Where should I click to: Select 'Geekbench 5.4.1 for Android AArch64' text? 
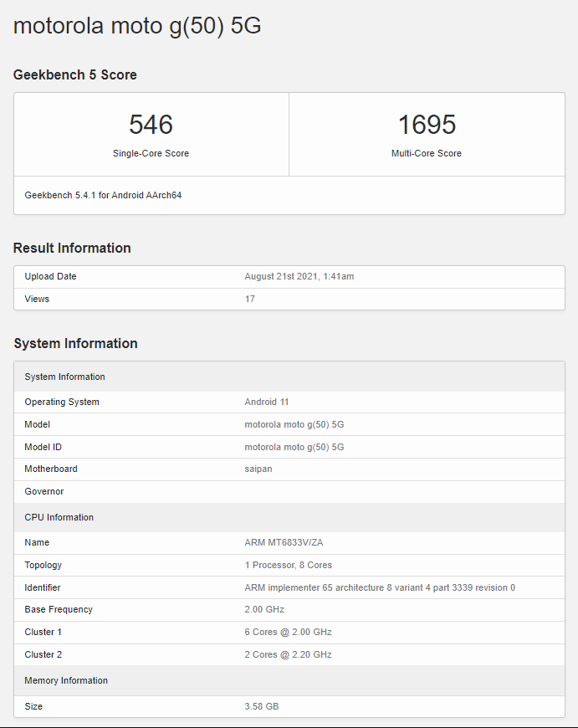[x=103, y=195]
